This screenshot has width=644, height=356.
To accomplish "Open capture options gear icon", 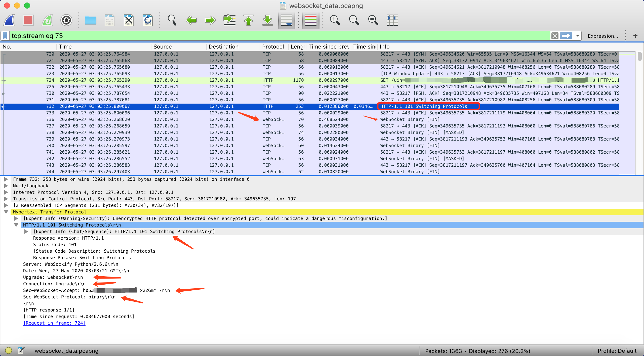I will pyautogui.click(x=66, y=20).
